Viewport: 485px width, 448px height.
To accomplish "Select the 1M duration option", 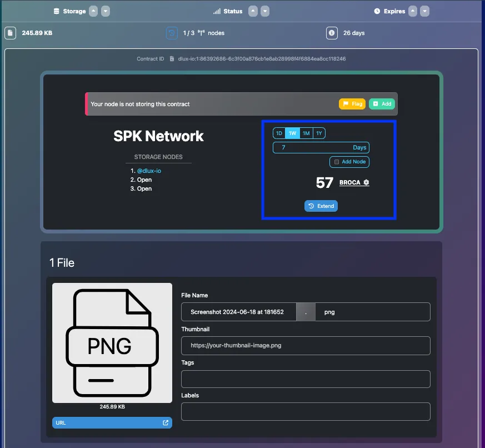I will coord(306,133).
